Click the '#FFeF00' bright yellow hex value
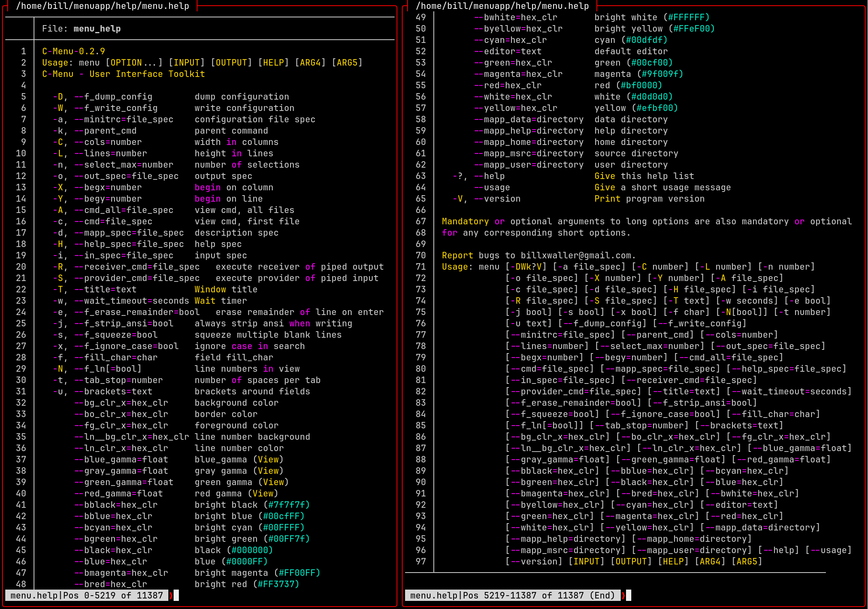This screenshot has width=868, height=609. tap(692, 29)
